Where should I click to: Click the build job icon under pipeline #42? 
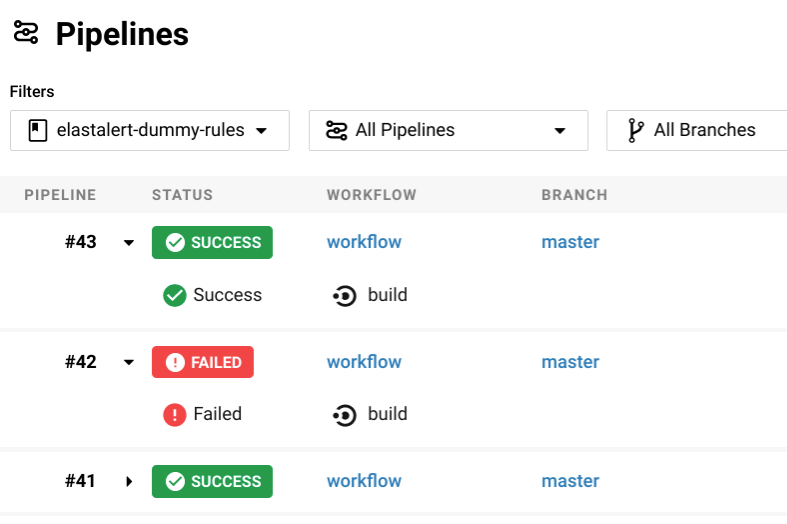pyautogui.click(x=345, y=414)
